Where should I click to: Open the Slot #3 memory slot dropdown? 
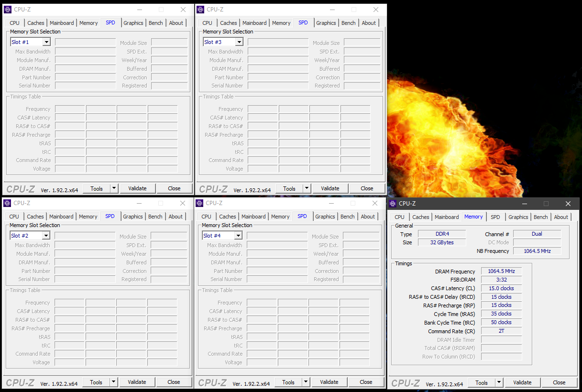[239, 42]
